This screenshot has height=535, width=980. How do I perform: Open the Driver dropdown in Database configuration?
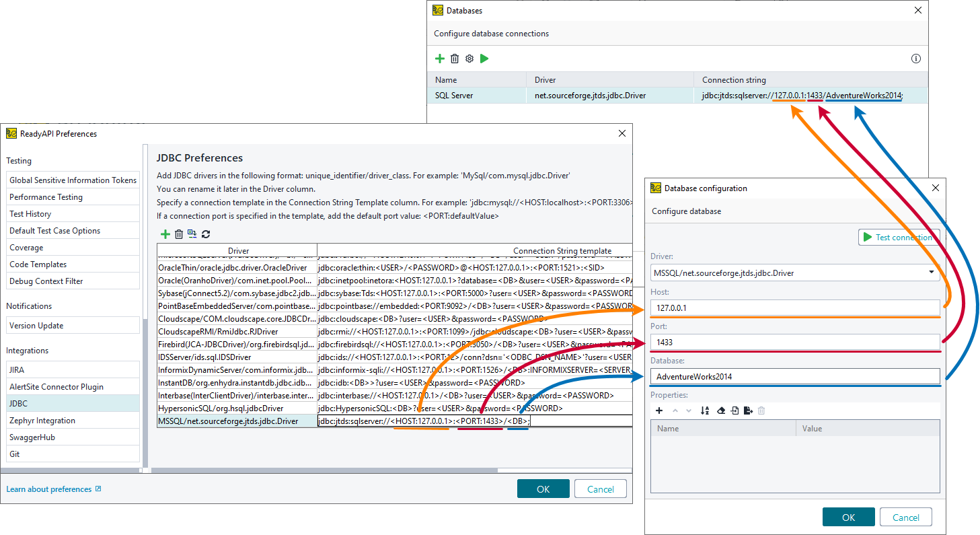(932, 273)
